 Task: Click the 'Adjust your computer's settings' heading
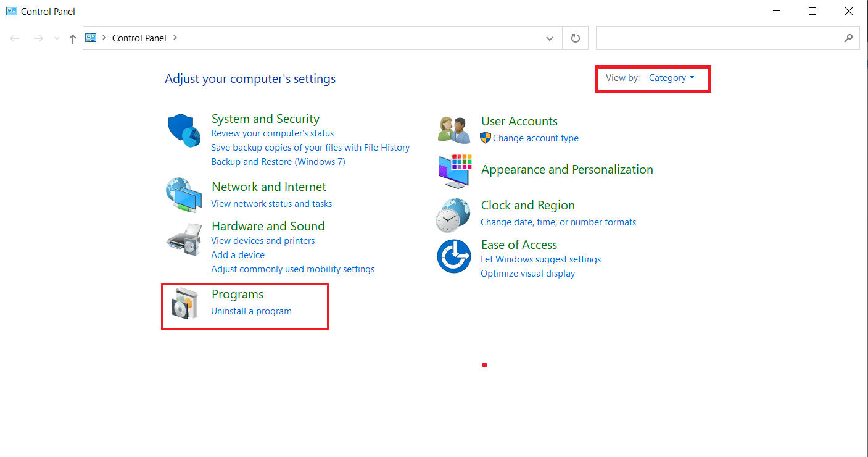(250, 79)
